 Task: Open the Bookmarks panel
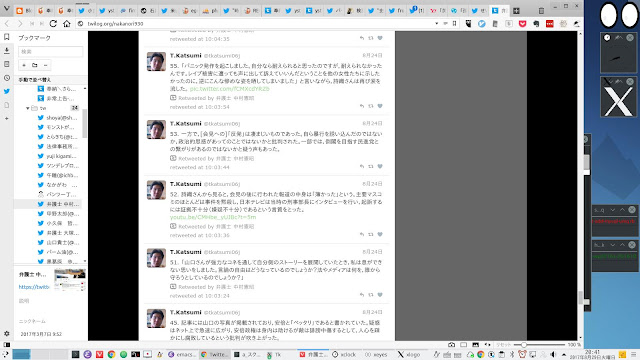pos(7,37)
